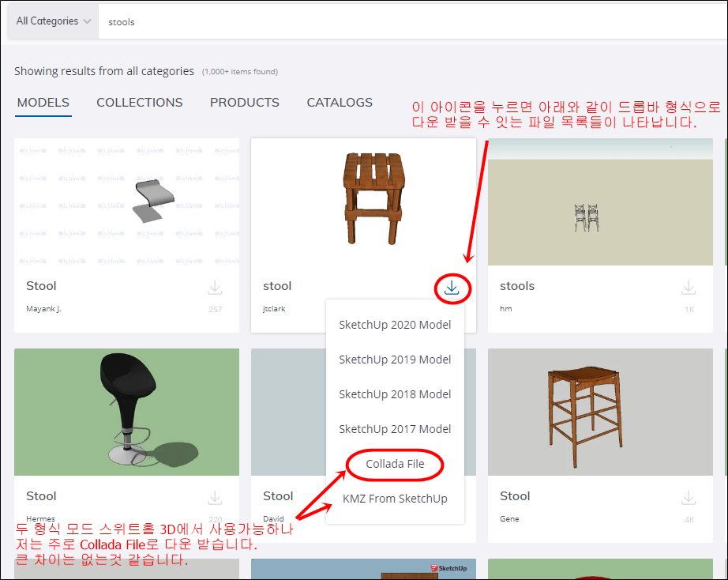Click the "stool" title by jtclark
Screen dimensions: 728x580
[277, 286]
